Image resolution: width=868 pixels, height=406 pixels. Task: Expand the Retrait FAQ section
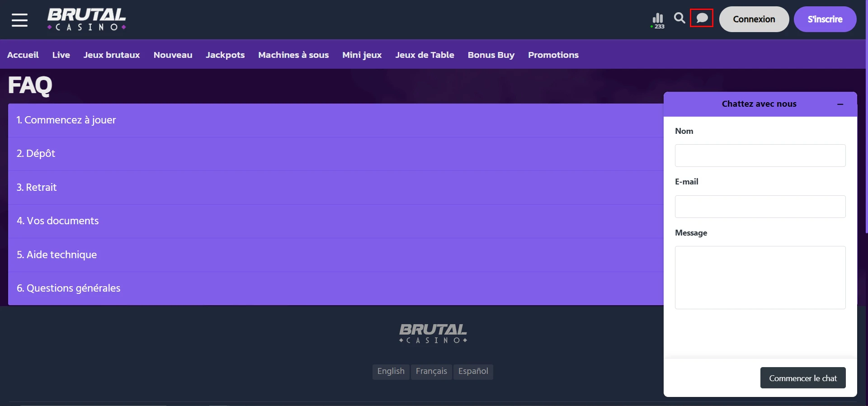click(x=335, y=188)
